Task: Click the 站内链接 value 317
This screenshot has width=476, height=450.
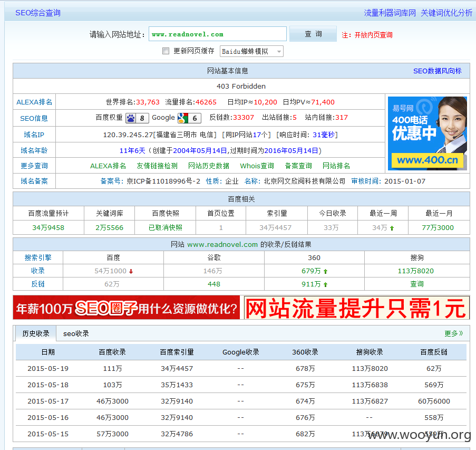Action: point(342,118)
